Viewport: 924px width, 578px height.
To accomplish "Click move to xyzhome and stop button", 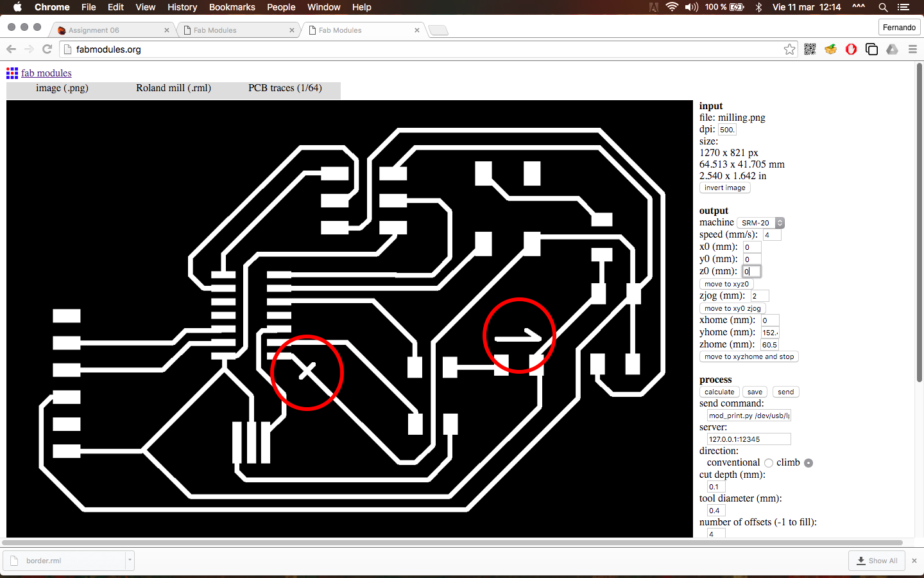I will [749, 356].
